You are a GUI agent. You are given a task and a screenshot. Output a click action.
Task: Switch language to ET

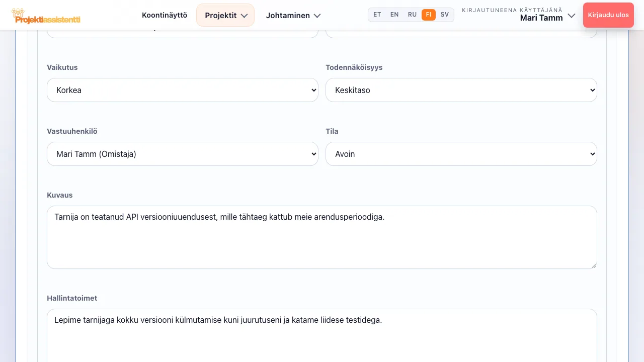click(377, 15)
